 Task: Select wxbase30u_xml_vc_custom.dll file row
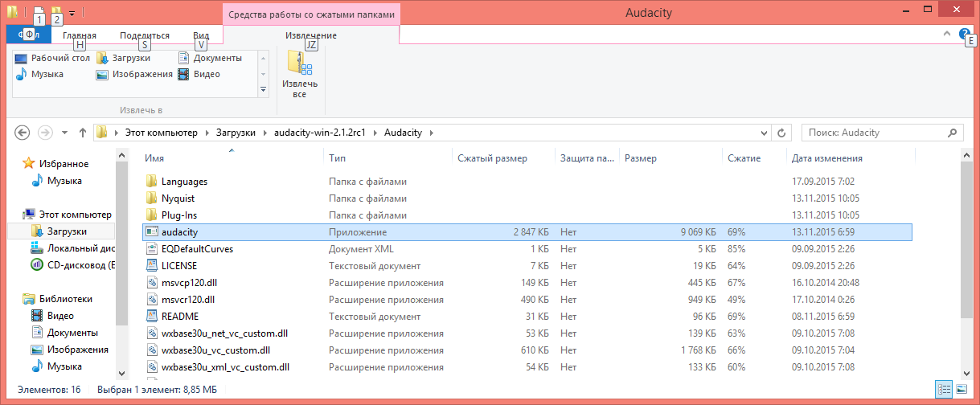point(527,366)
